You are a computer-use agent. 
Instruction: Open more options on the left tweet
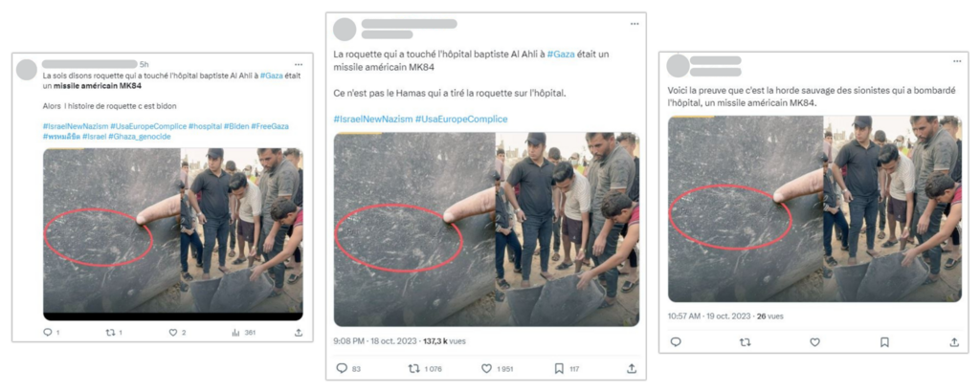[x=299, y=64]
